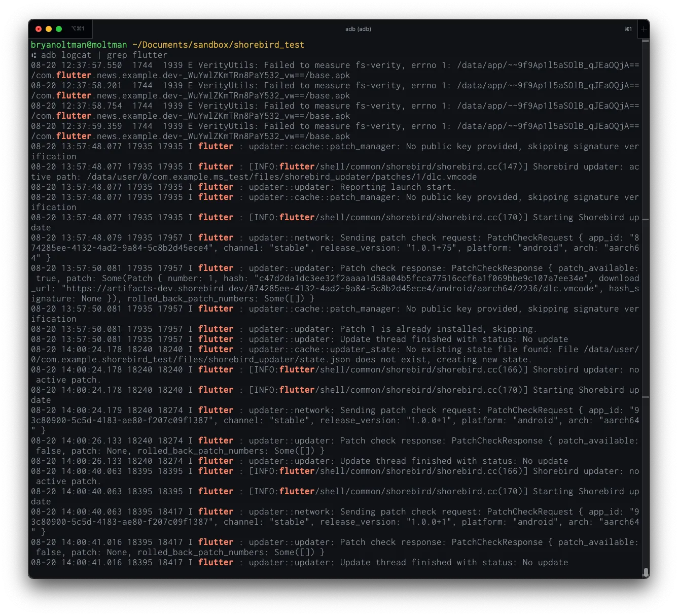The width and height of the screenshot is (678, 616).
Task: Click the ⌘1 shortcut label in title bar
Action: 628,29
